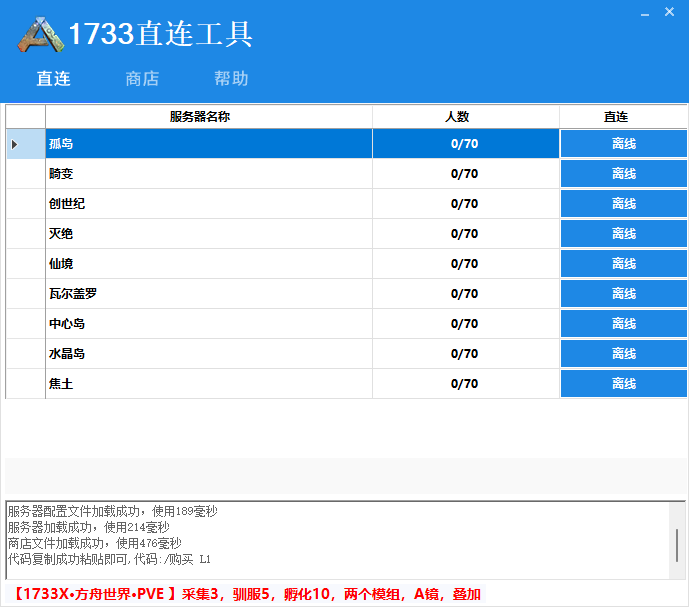Click the 0/70 player count for 畸变

(464, 174)
